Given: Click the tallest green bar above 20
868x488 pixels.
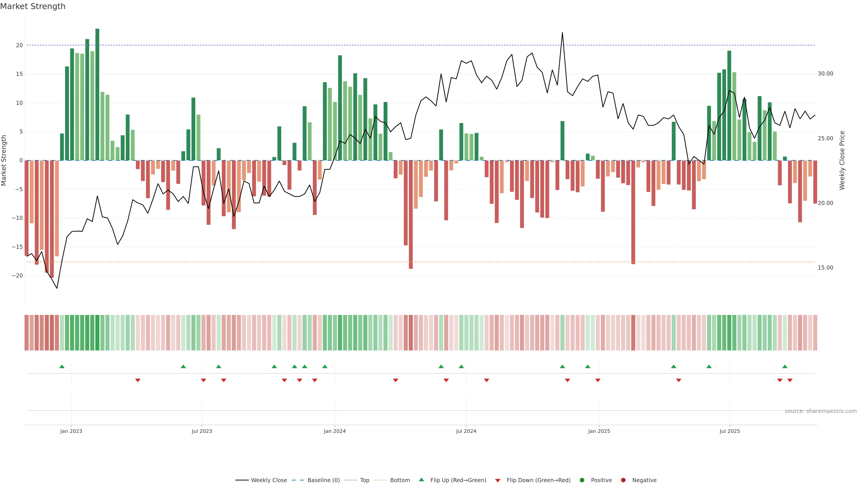Looking at the screenshot, I should (97, 94).
